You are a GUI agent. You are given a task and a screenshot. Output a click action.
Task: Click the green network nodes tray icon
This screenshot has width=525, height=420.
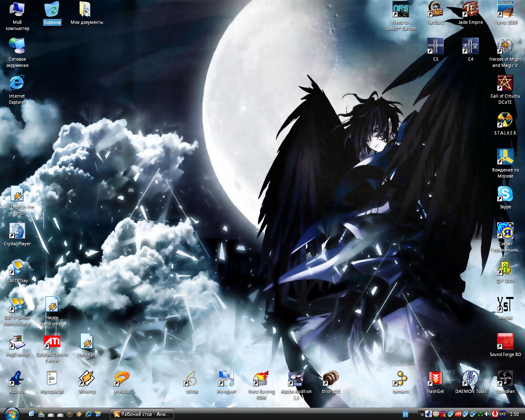(480, 414)
